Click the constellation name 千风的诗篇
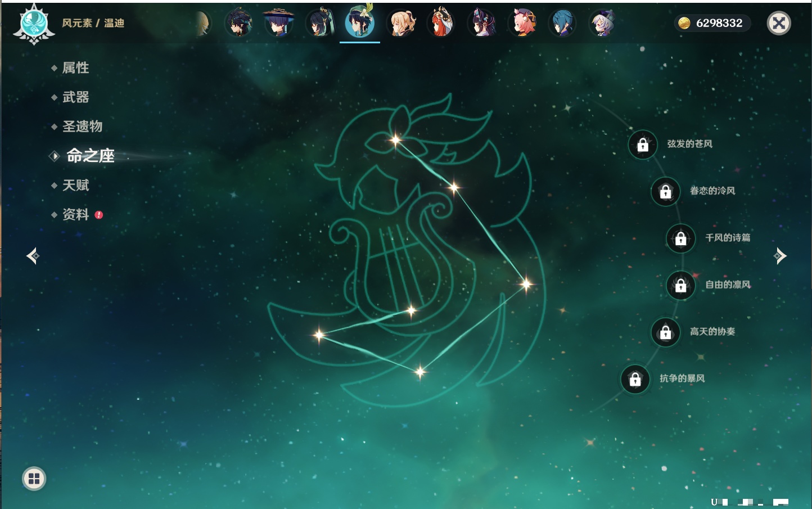812x509 pixels. (x=728, y=237)
